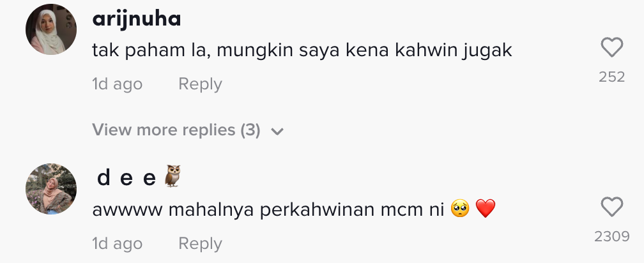The image size is (644, 263).
Task: Select the 'tak paham la' comment text
Action: tap(302, 50)
